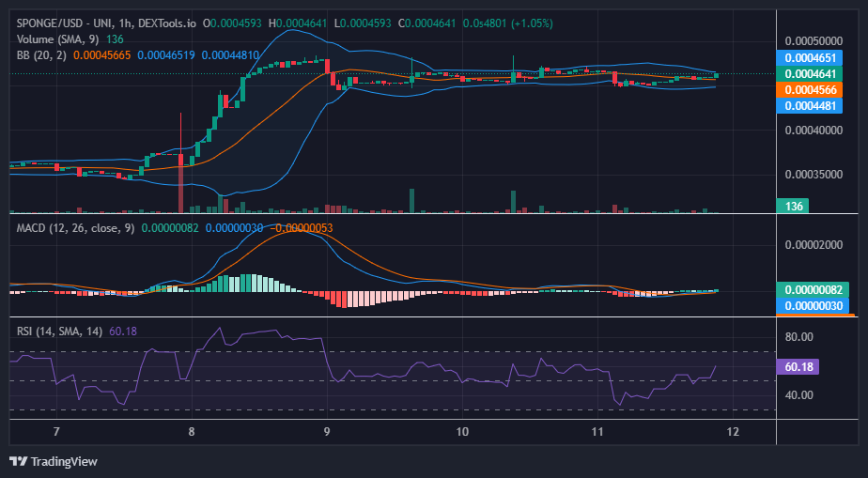Click the blue 0.00000030 MACD axis tag
Viewport: 868px width, 478px height.
pos(813,306)
